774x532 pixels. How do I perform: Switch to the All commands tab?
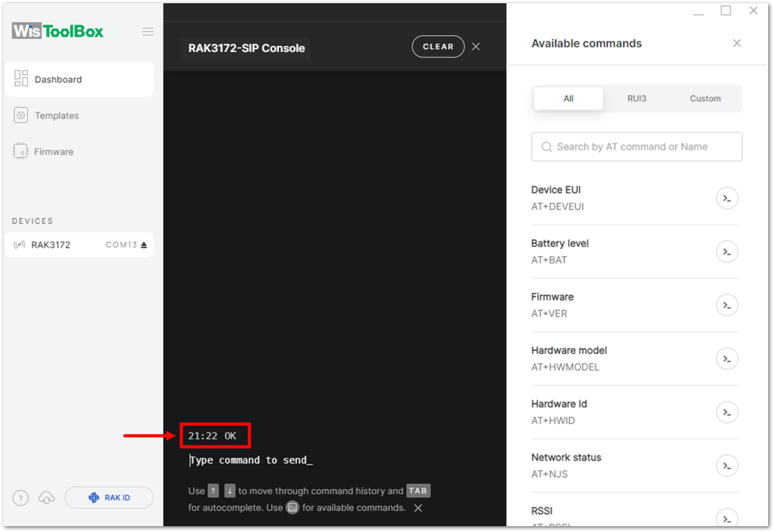pyautogui.click(x=568, y=98)
